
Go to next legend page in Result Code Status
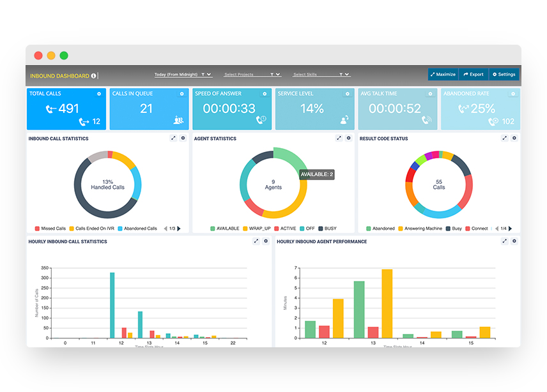pos(510,229)
